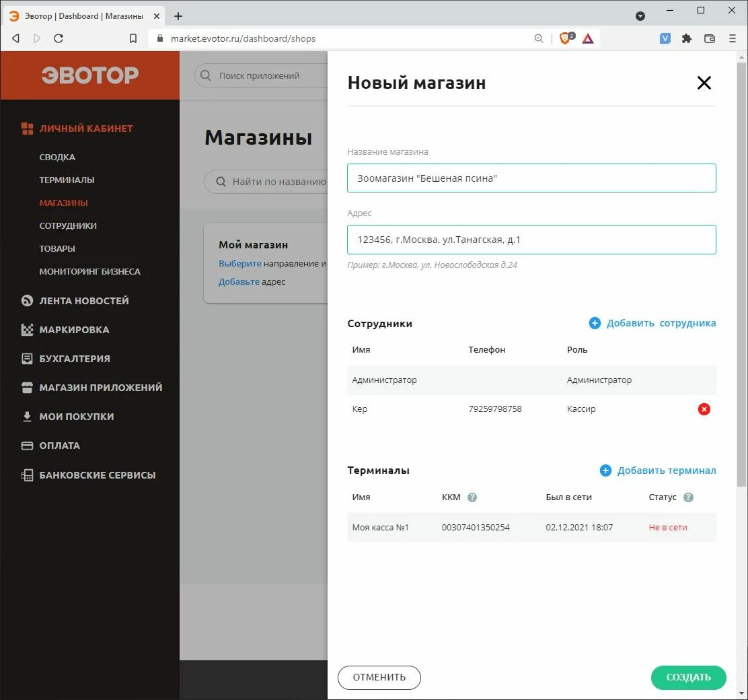Select Магазины in the sidebar
Viewport: 748px width, 700px height.
(x=63, y=203)
